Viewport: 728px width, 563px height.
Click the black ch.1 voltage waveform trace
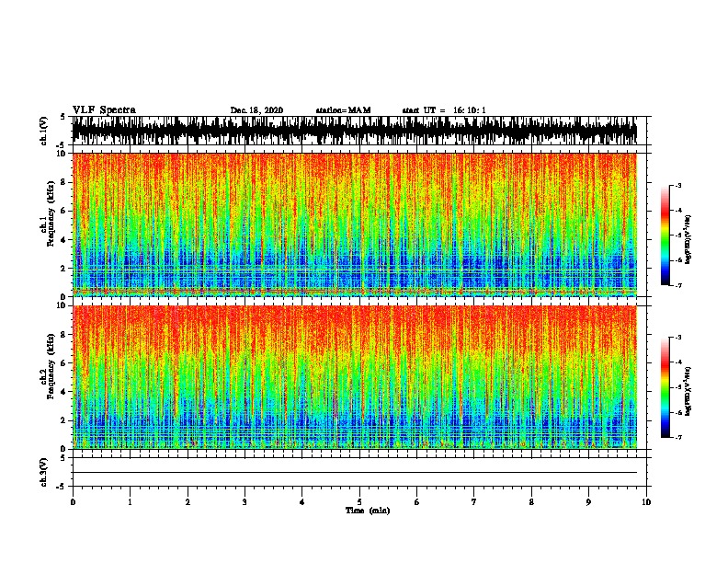(355, 131)
